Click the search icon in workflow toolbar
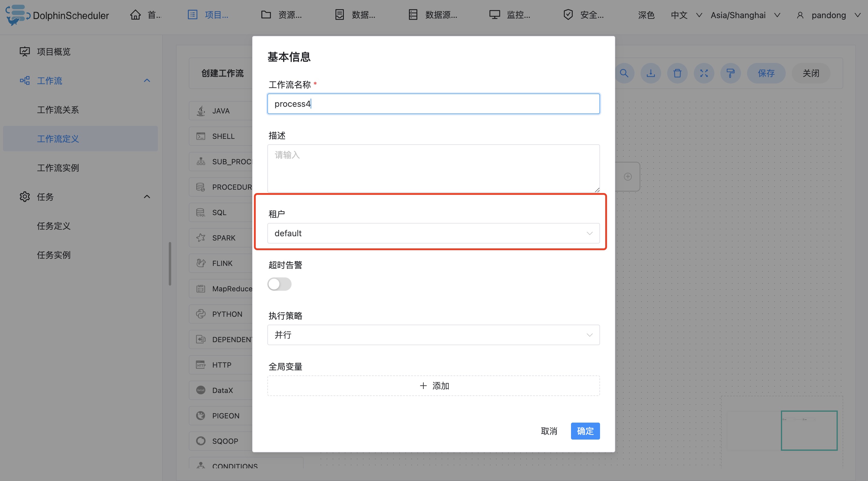 (x=624, y=73)
